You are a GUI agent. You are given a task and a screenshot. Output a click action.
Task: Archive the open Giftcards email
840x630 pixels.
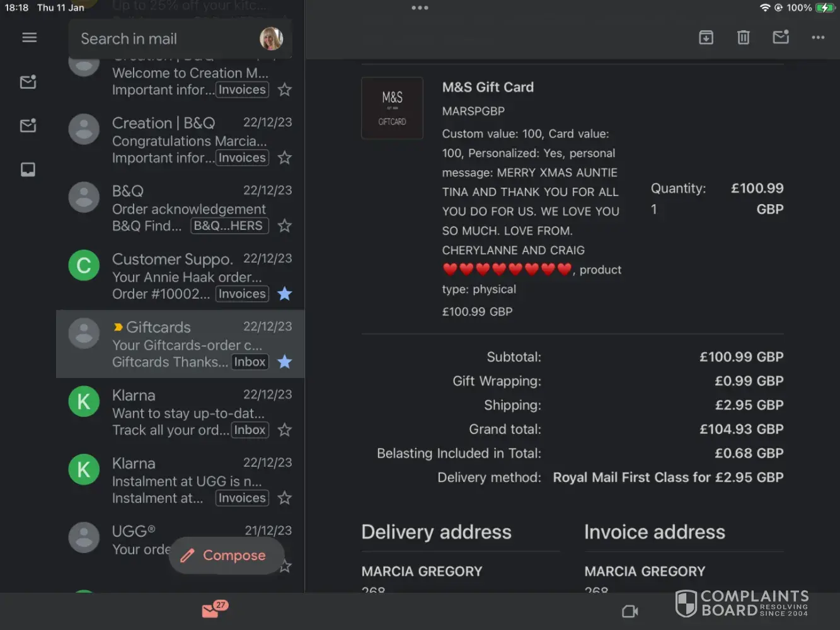(x=706, y=38)
